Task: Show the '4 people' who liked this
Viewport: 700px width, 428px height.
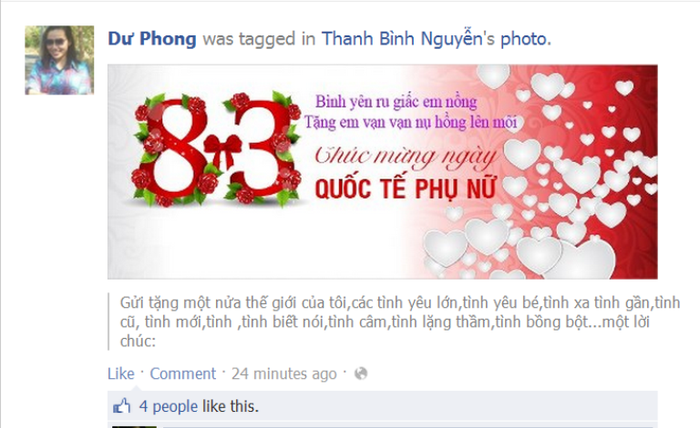Action: coord(168,407)
